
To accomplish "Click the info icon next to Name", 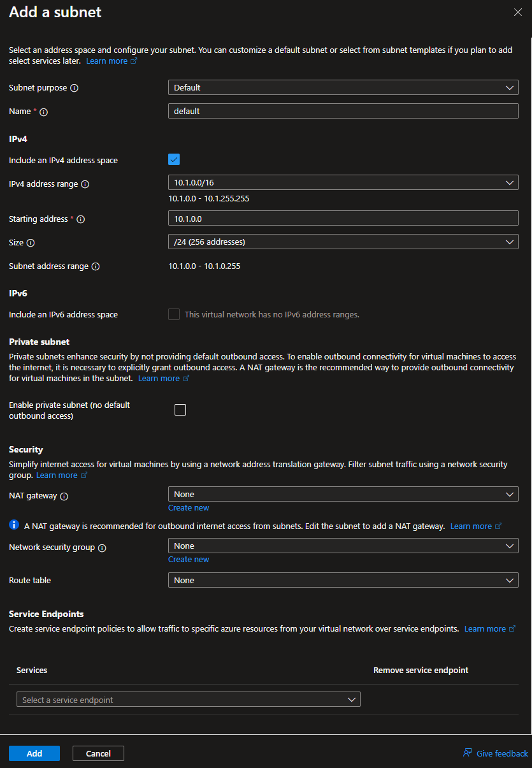I will [44, 112].
